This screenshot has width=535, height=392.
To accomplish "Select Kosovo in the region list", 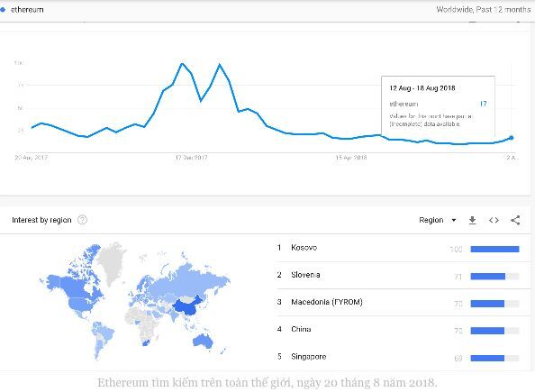I will [x=304, y=248].
